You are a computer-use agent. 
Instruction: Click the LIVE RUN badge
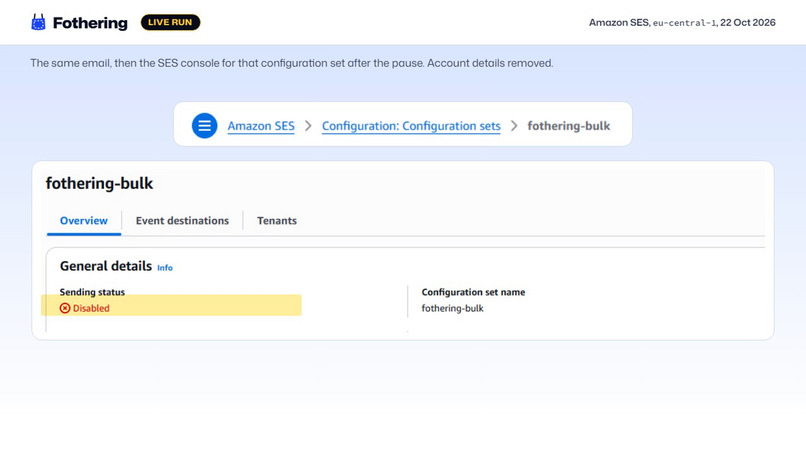[x=170, y=22]
